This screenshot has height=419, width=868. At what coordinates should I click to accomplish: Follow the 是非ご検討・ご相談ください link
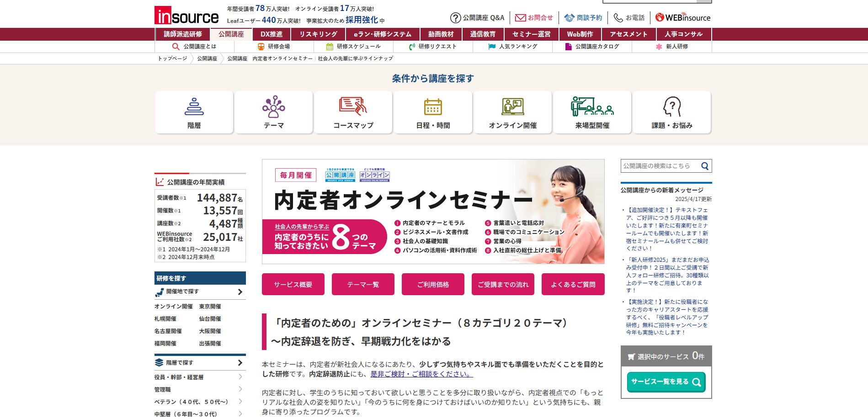click(421, 374)
